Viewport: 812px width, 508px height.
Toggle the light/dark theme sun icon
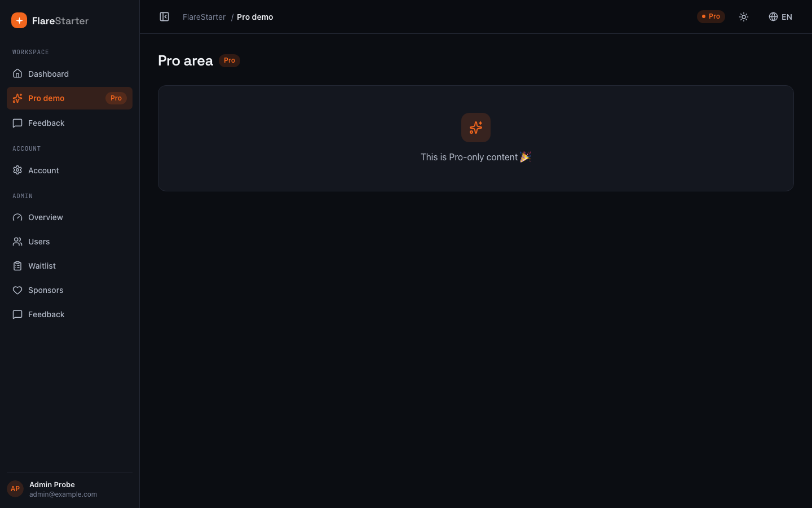[744, 17]
